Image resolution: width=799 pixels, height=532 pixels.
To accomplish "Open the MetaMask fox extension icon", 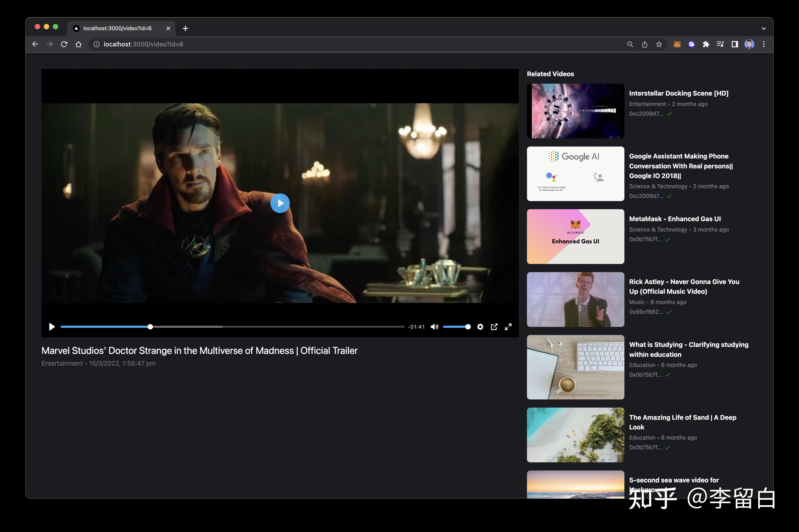I will tap(677, 44).
